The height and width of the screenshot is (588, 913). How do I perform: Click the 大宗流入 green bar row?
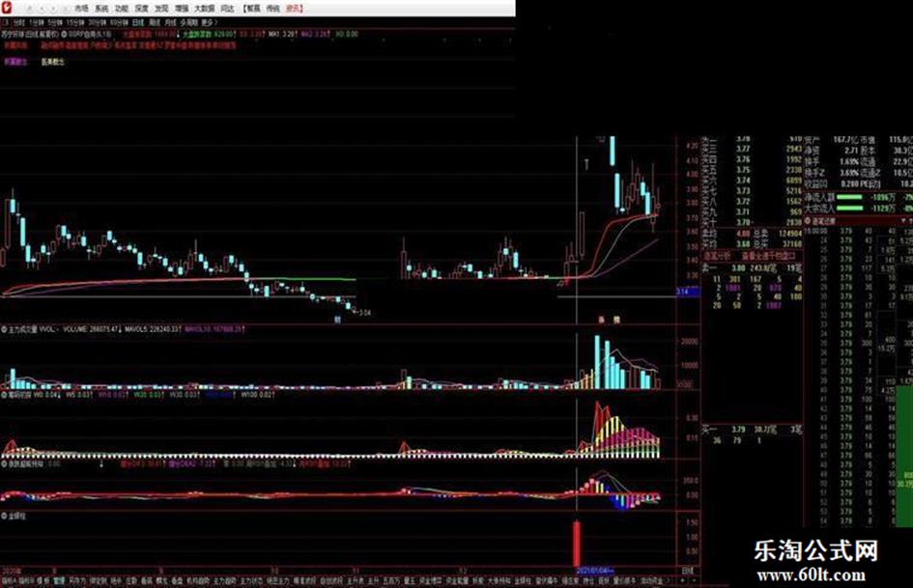(858, 208)
